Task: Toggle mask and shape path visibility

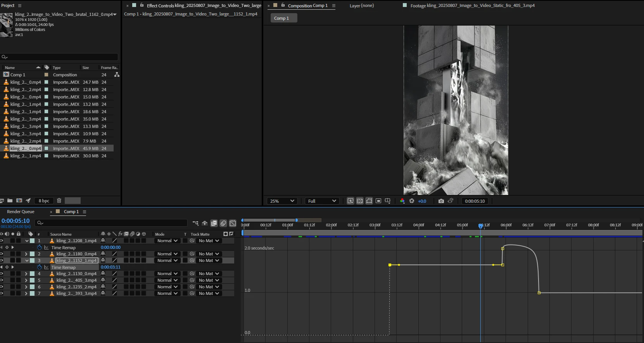Action: pos(369,201)
